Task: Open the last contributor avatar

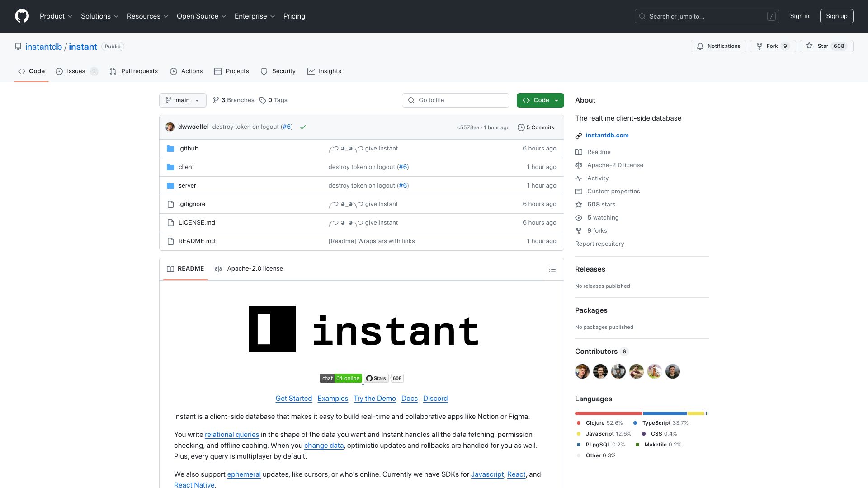Action: [673, 371]
